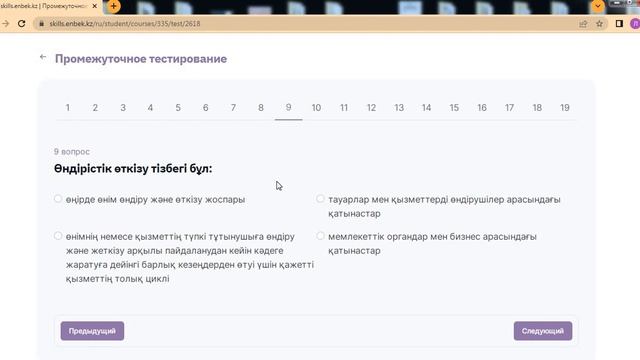Open the site lock info icon
This screenshot has width=640, height=360.
[x=41, y=24]
